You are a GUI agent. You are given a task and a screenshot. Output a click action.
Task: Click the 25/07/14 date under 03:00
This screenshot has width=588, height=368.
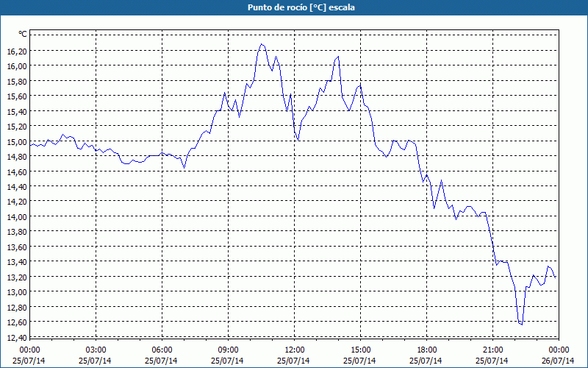coord(95,361)
